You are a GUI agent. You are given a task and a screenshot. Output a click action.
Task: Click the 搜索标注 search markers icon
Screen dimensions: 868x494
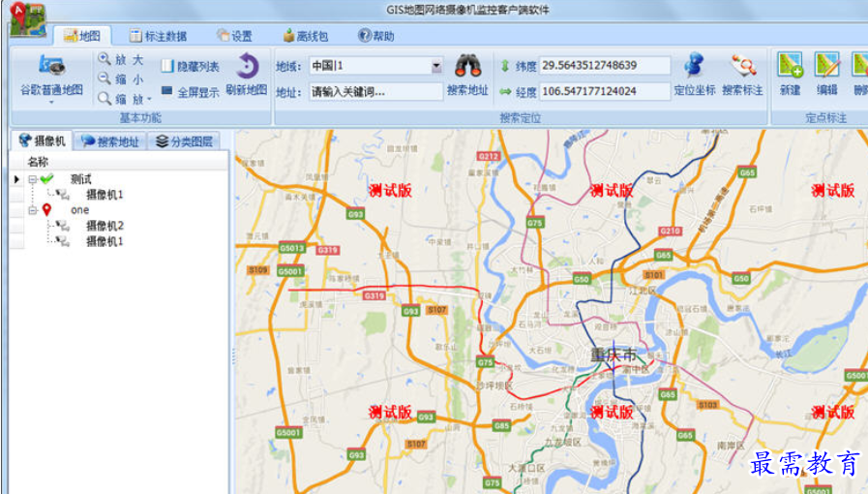coord(743,65)
